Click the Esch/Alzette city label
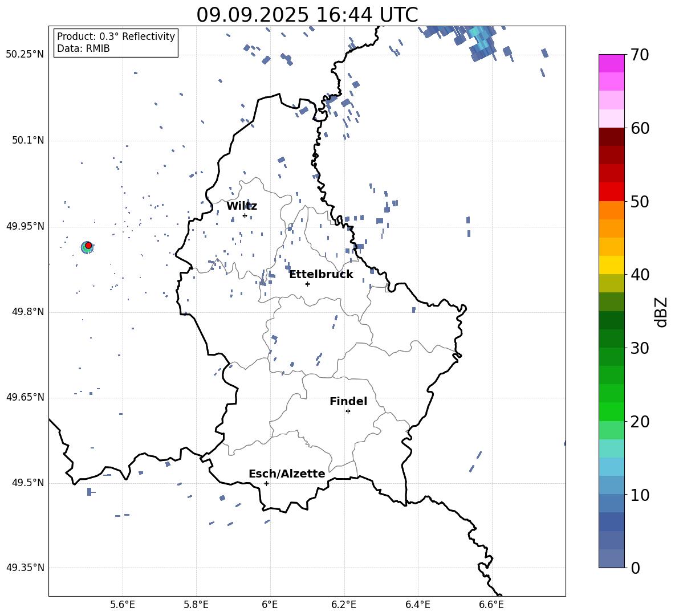 (x=287, y=474)
